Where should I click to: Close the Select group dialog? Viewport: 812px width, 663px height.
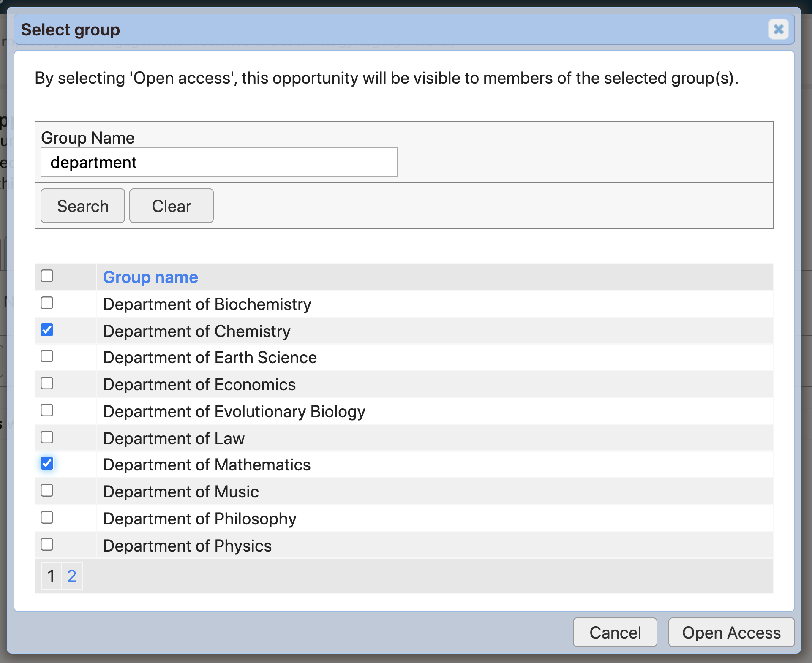pos(778,30)
